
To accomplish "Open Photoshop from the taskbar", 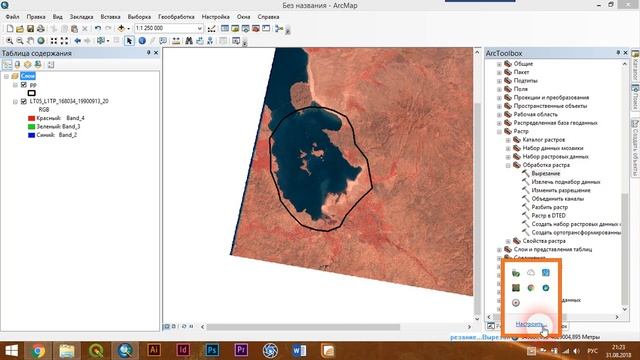I will pyautogui.click(x=212, y=350).
